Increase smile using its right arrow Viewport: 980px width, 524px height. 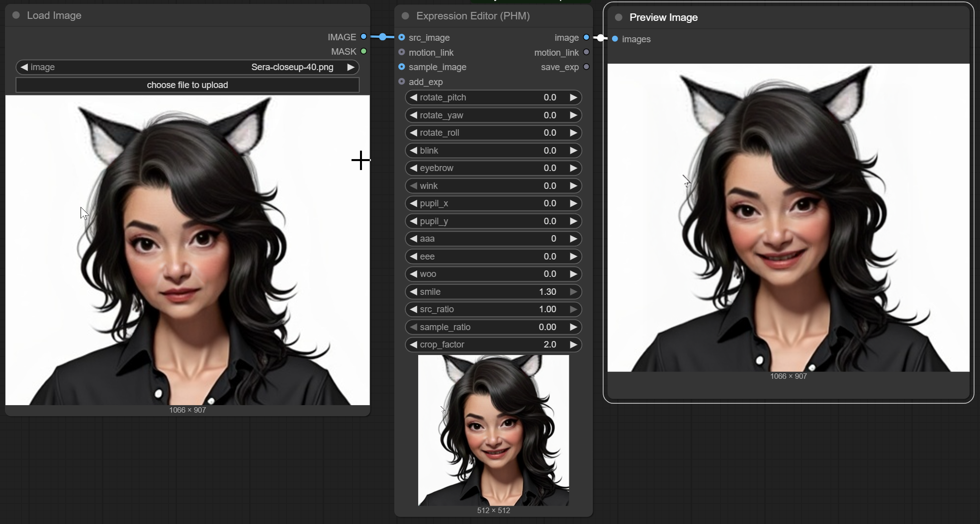pyautogui.click(x=573, y=292)
